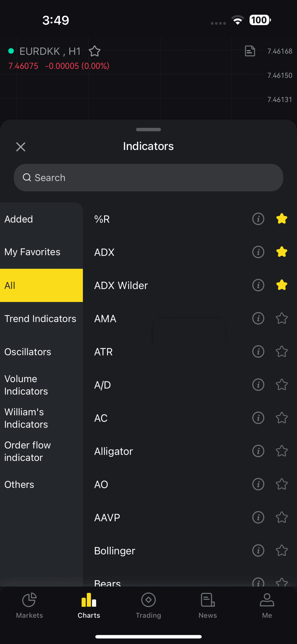Show the My Favorites list
Screen dimensions: 297x644
coord(32,252)
